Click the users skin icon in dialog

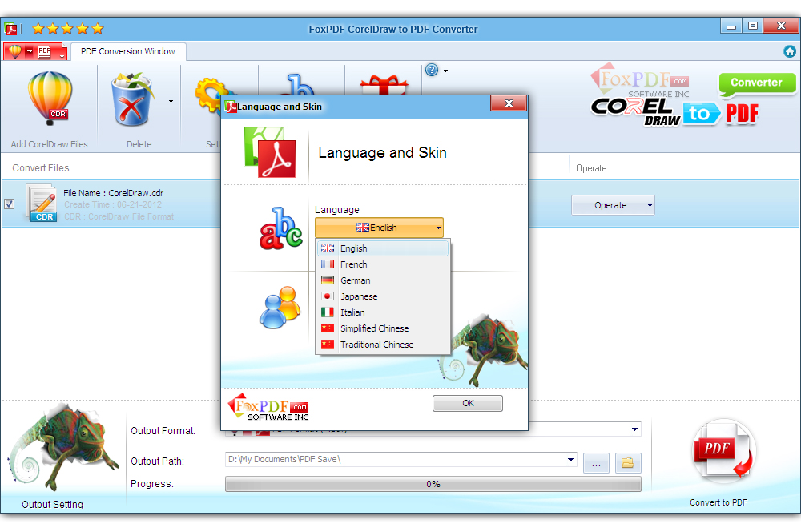click(x=280, y=307)
